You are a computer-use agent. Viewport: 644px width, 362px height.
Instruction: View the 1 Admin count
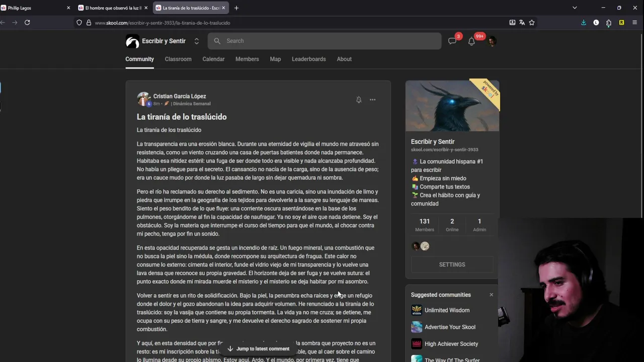tap(479, 225)
